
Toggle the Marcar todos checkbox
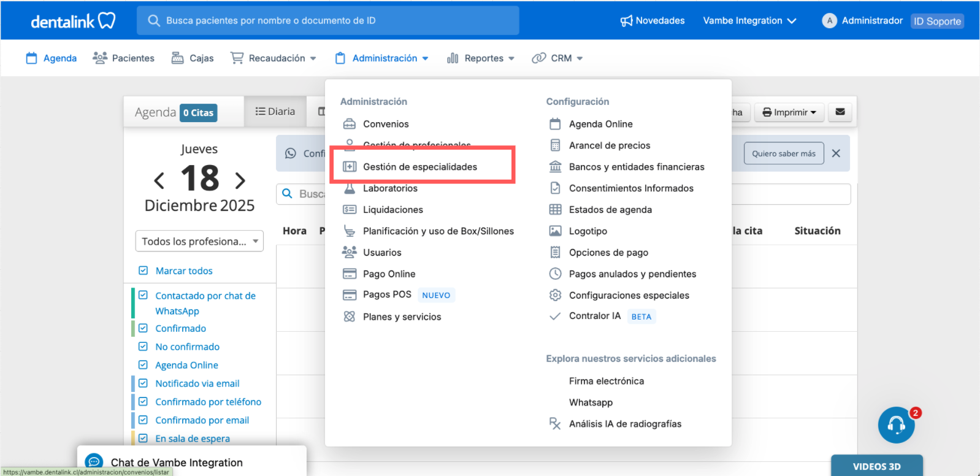click(x=144, y=271)
